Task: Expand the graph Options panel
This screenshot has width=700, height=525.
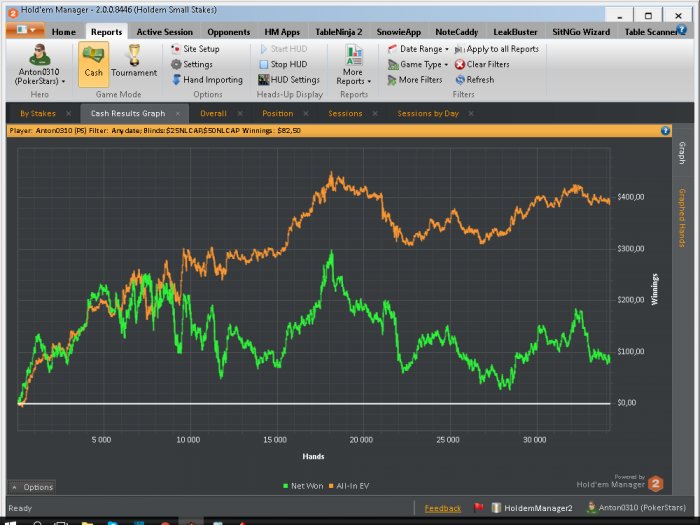Action: [32, 487]
